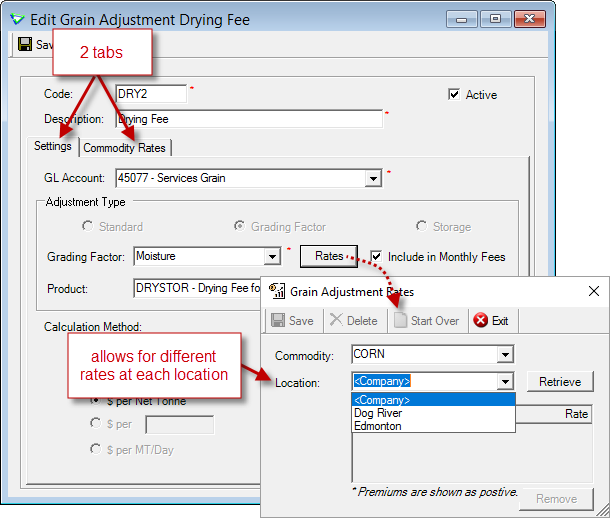Close the Grain Adjustment Rates dialog

coord(594,291)
